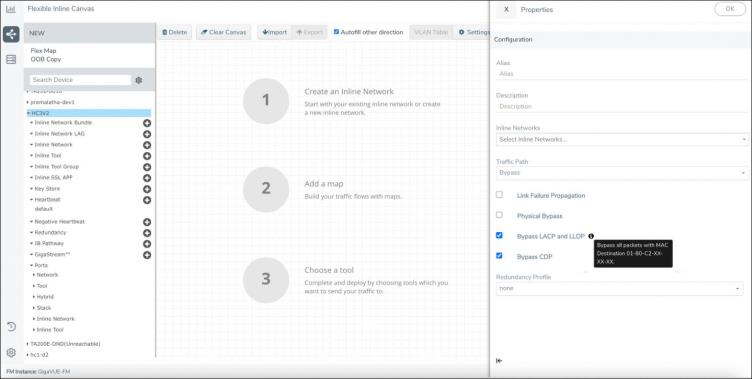Open the device search gear settings
Viewport: 752px width, 379px height.
[x=139, y=80]
